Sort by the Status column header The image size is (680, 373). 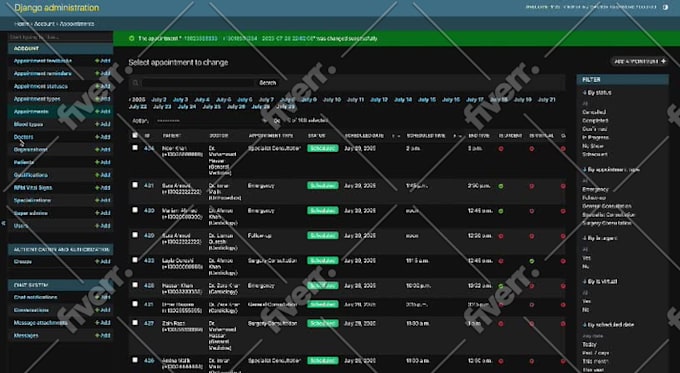point(317,136)
